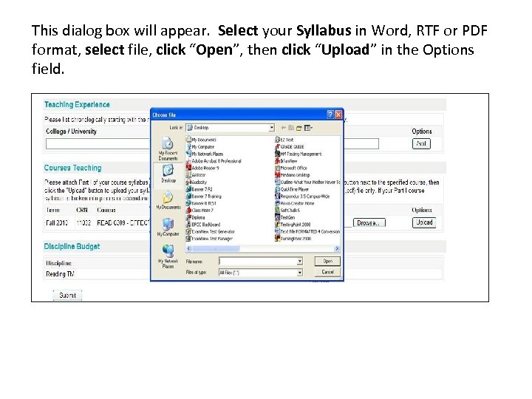Click the Add button under Teaching Experience Options
The width and height of the screenshot is (532, 399).
[421, 143]
